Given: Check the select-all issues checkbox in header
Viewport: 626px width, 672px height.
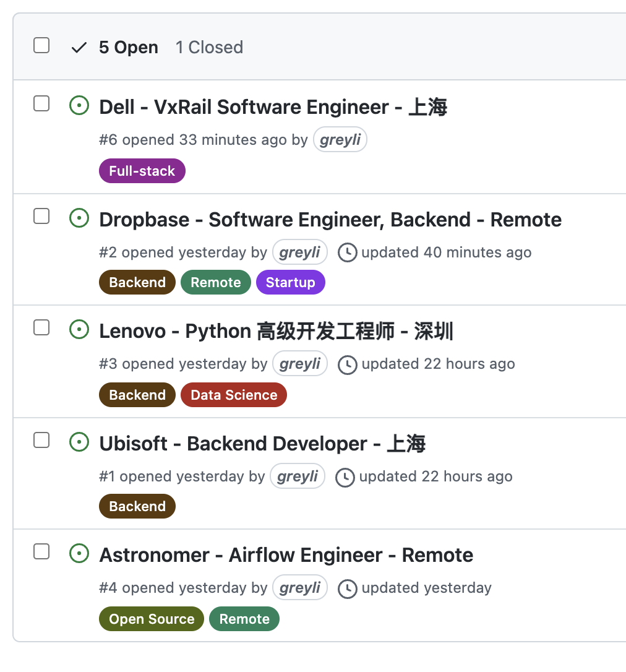Looking at the screenshot, I should point(41,45).
